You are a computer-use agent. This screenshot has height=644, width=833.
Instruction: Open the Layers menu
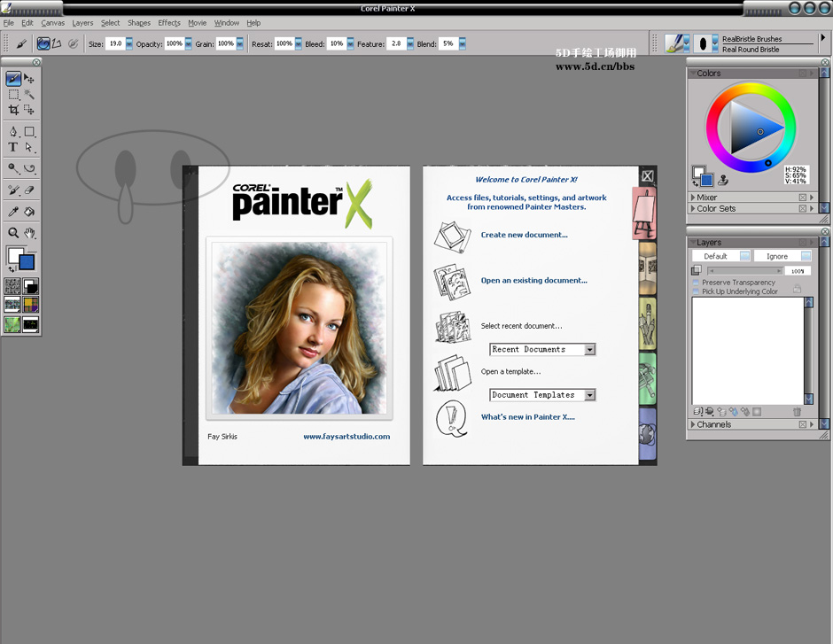tap(82, 23)
